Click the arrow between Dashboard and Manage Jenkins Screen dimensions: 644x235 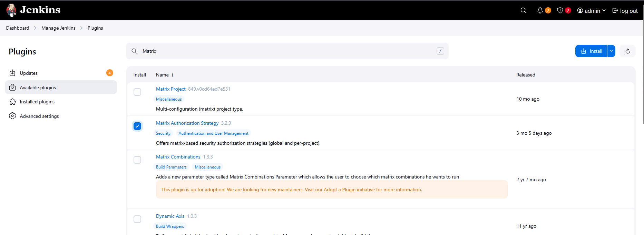(35, 28)
